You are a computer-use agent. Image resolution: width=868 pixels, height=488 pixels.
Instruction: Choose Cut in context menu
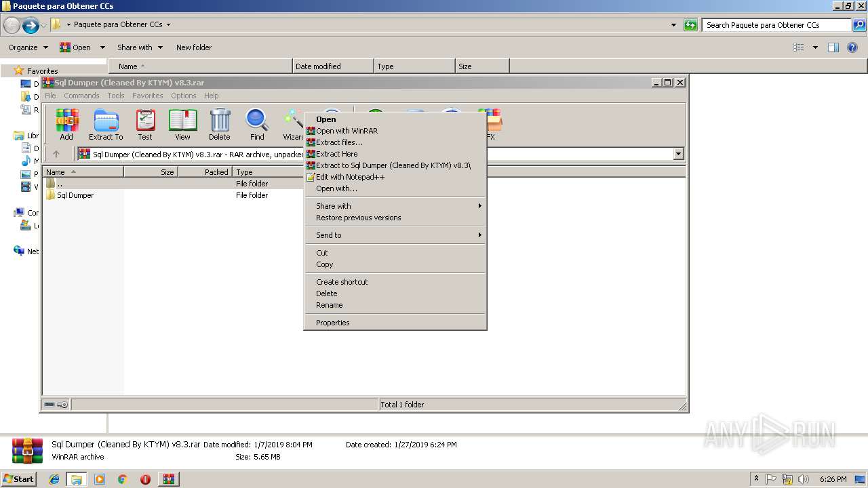tap(395, 253)
